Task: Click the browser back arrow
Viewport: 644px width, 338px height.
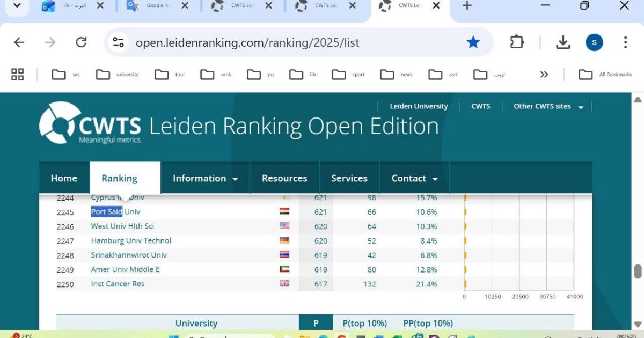Action: click(19, 42)
